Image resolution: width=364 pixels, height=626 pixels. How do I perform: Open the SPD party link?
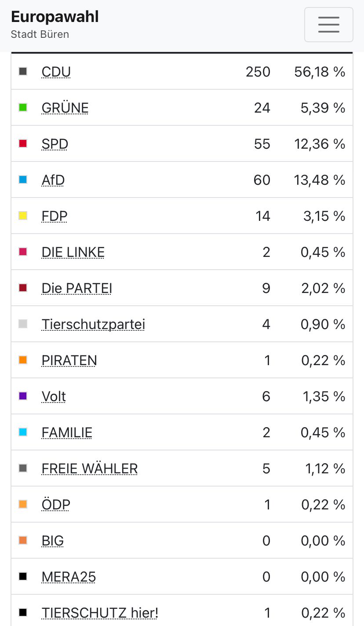pos(55,144)
